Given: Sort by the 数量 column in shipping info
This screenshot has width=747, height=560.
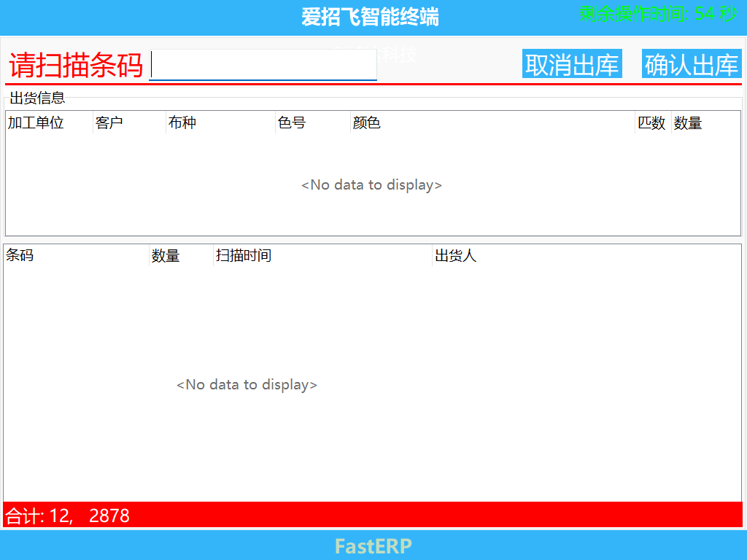Looking at the screenshot, I should 689,122.
